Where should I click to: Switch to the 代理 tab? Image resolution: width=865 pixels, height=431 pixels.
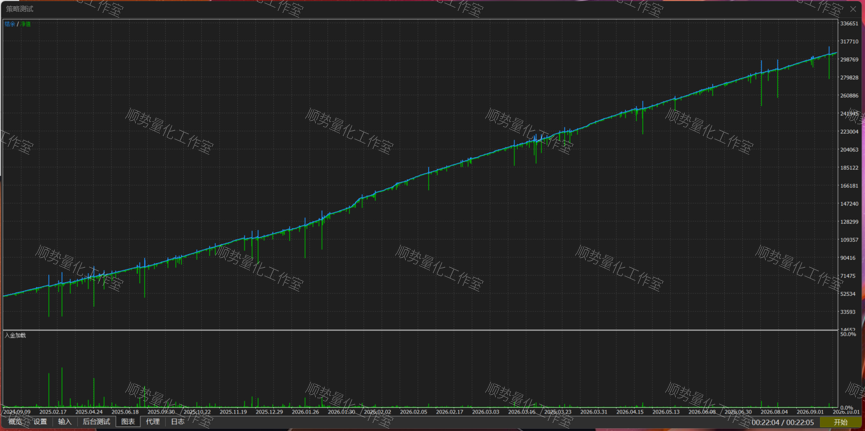pyautogui.click(x=153, y=422)
